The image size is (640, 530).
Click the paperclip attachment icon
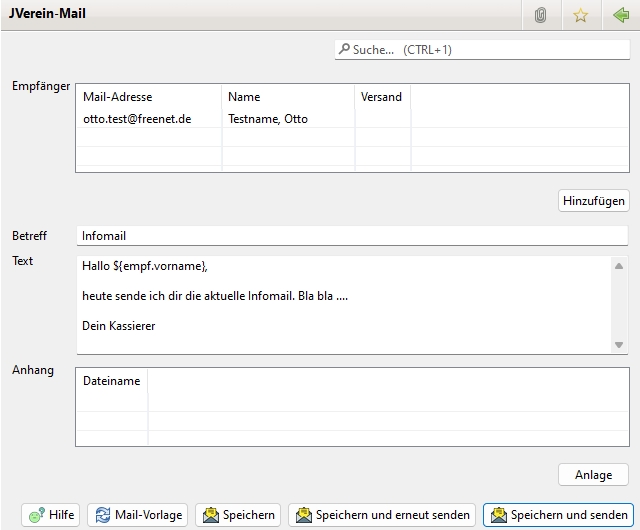541,16
